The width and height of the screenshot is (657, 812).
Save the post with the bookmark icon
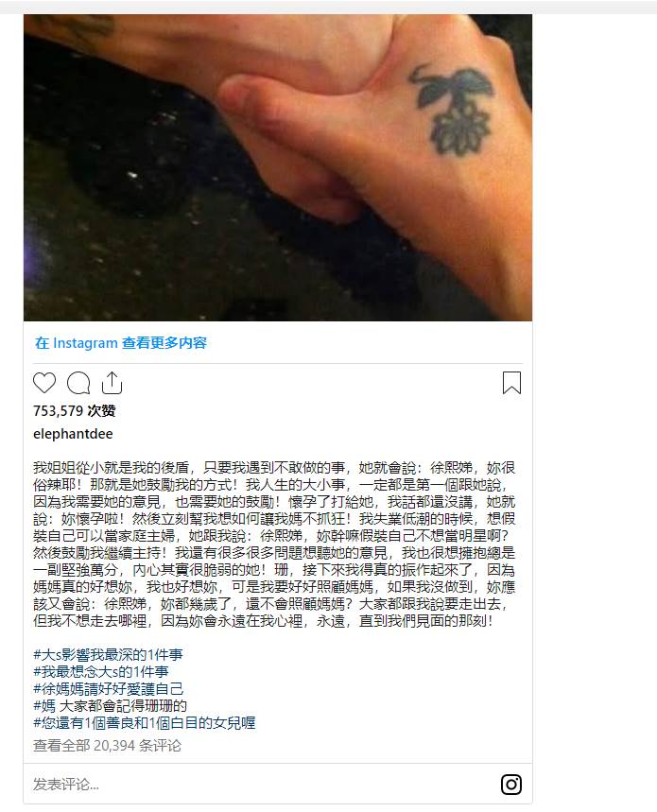click(x=511, y=383)
